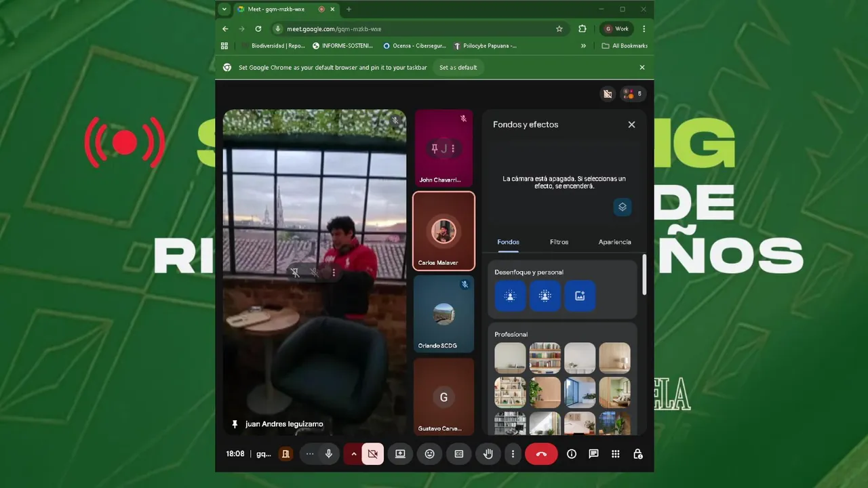Viewport: 868px width, 488px height.
Task: Open the tab search dropdown arrow
Action: coord(224,9)
